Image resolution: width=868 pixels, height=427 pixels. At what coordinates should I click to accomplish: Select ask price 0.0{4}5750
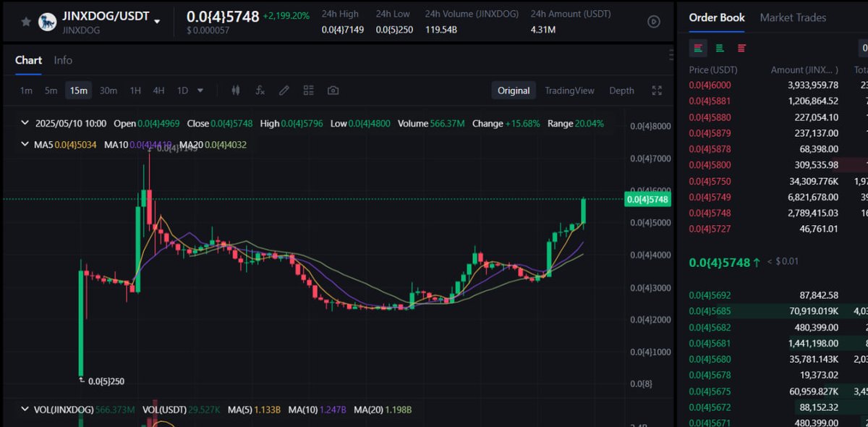(x=710, y=180)
